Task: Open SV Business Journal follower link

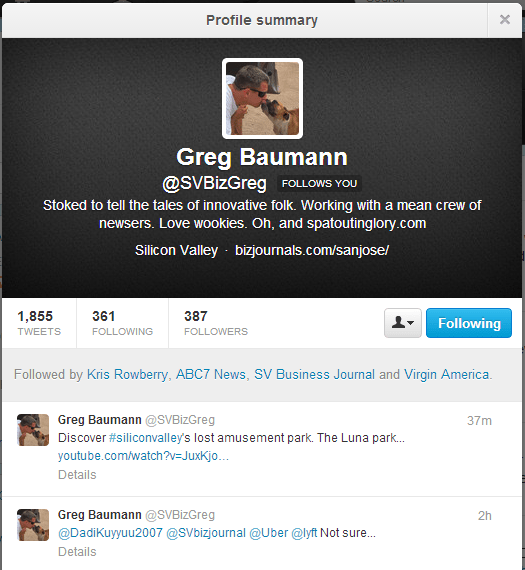Action: tap(314, 374)
